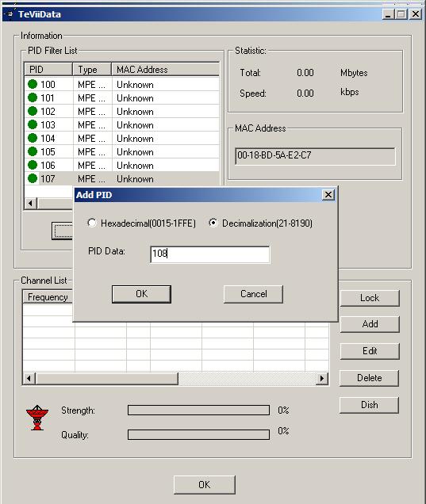The width and height of the screenshot is (426, 504).
Task: Close the TeViiData main window
Action: click(x=416, y=14)
